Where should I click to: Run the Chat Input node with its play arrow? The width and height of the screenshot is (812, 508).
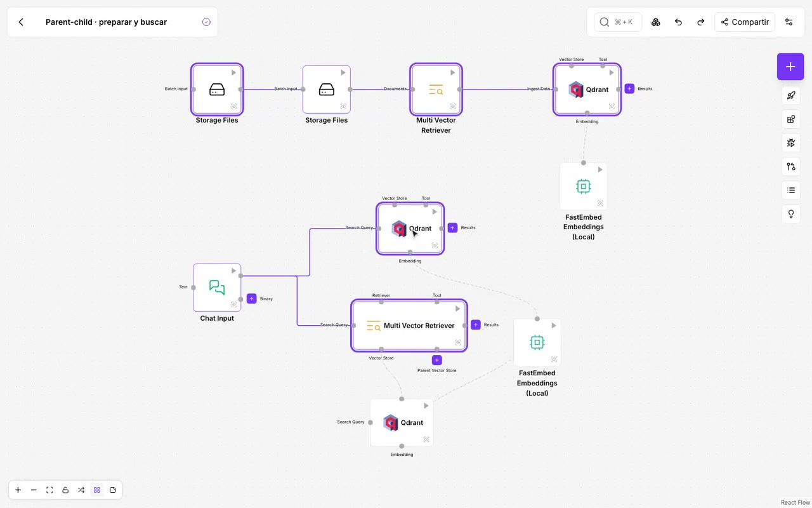(234, 271)
